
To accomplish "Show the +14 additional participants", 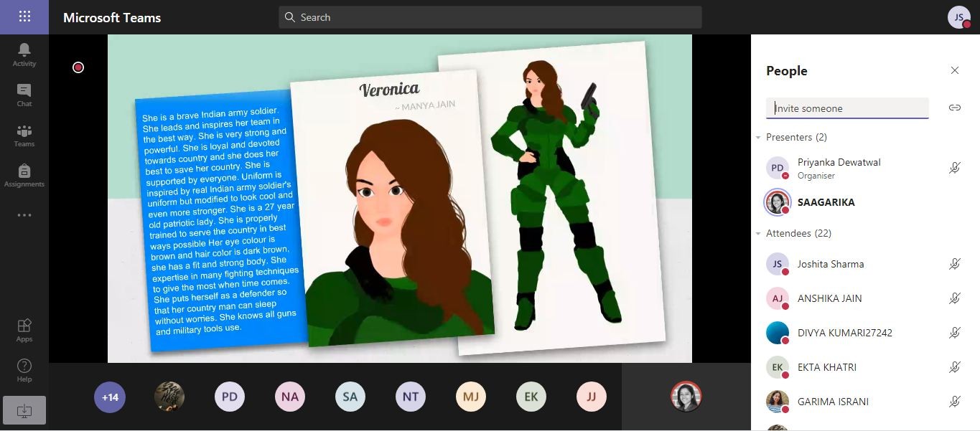I will point(110,397).
